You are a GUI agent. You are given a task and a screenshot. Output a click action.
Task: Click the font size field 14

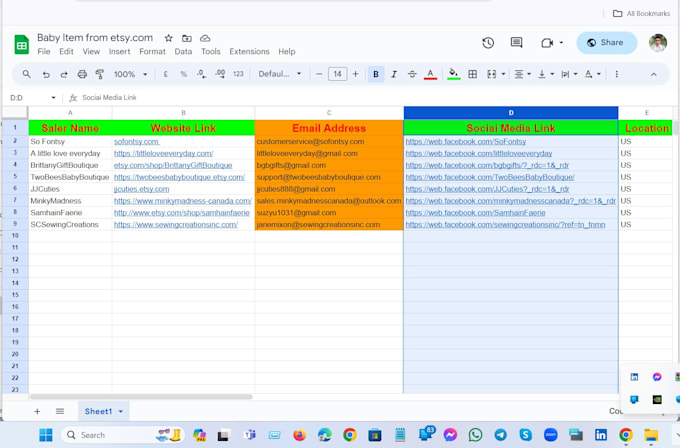[x=337, y=74]
